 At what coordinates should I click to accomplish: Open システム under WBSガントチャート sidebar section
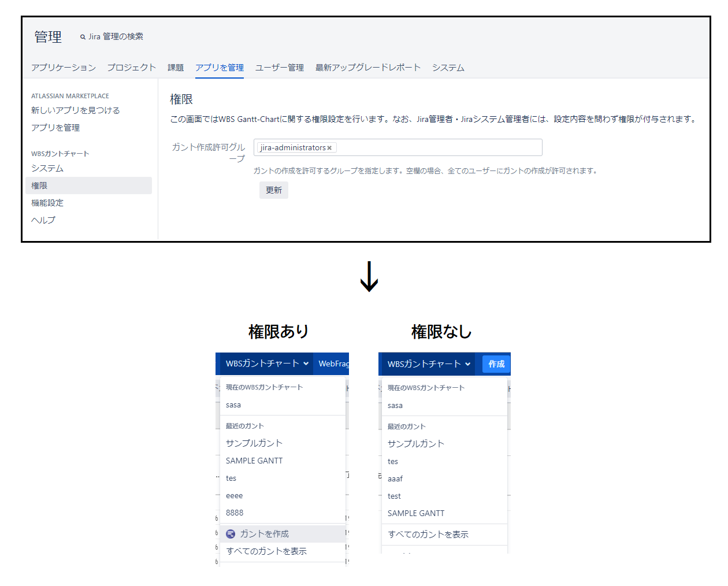click(47, 168)
